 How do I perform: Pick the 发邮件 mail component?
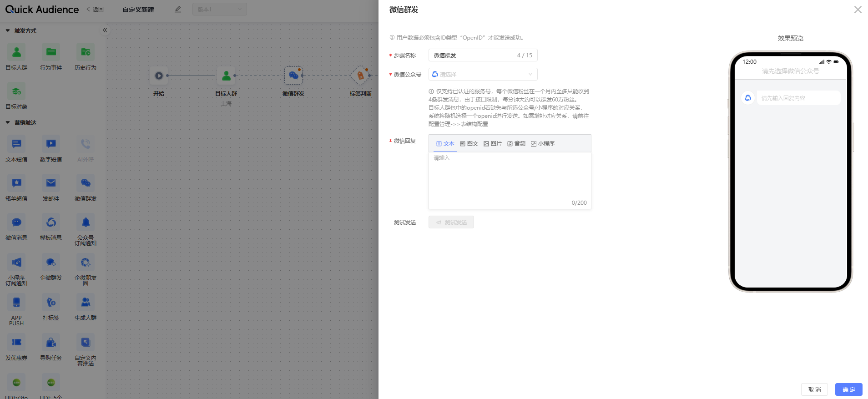pos(51,183)
